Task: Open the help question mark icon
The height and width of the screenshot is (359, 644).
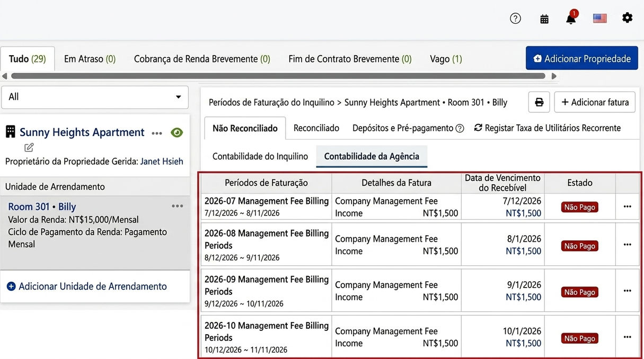Action: (x=515, y=19)
